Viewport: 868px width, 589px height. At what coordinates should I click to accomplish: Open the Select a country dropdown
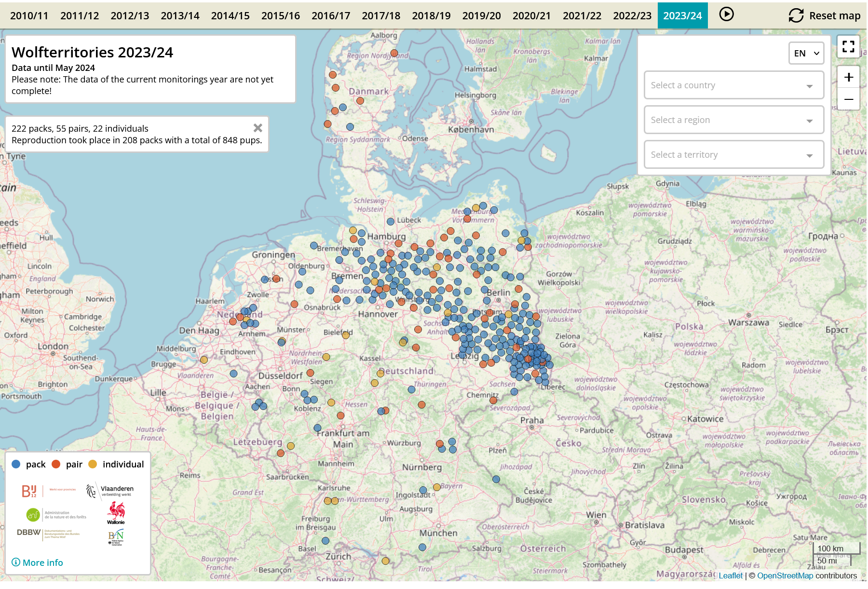click(733, 85)
